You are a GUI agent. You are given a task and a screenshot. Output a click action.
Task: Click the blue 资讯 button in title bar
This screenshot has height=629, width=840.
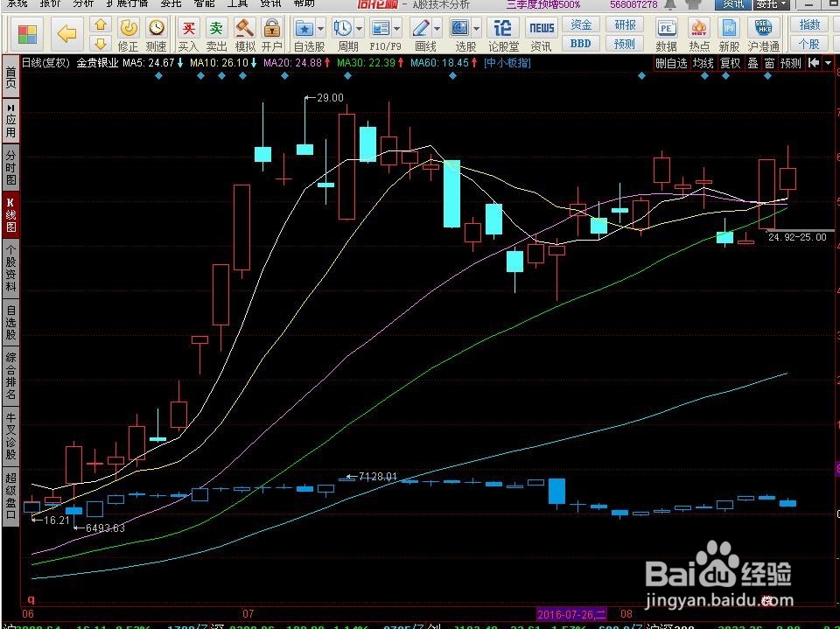[x=733, y=4]
